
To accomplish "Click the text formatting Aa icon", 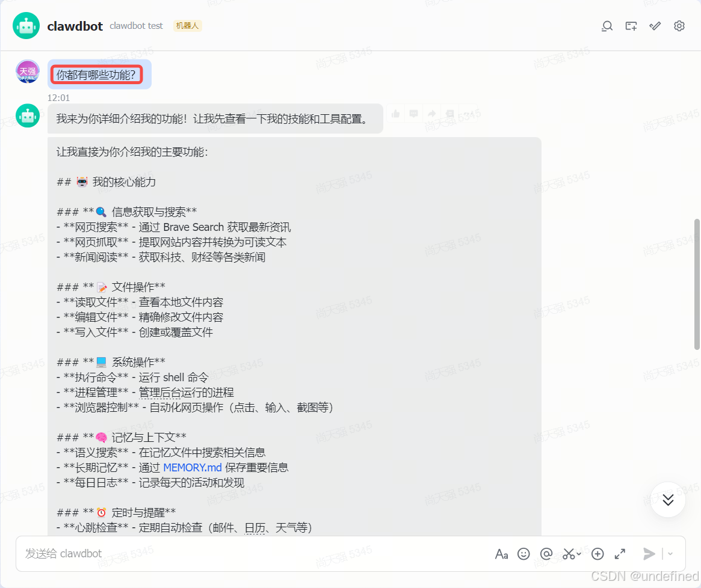I will click(502, 554).
